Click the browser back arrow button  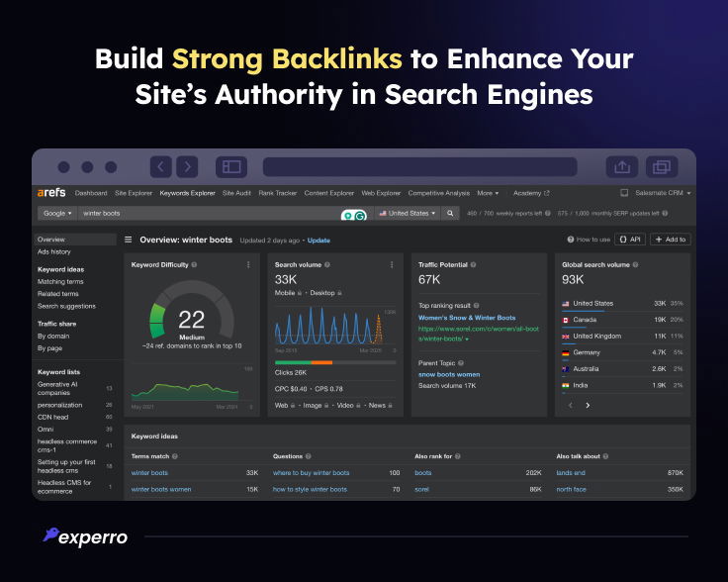click(x=160, y=166)
